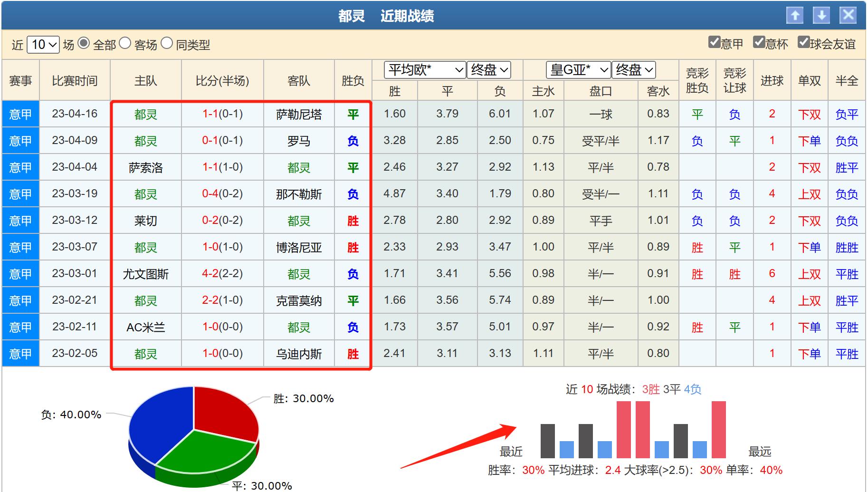Select the 客场 radio button
The height and width of the screenshot is (492, 868).
125,44
